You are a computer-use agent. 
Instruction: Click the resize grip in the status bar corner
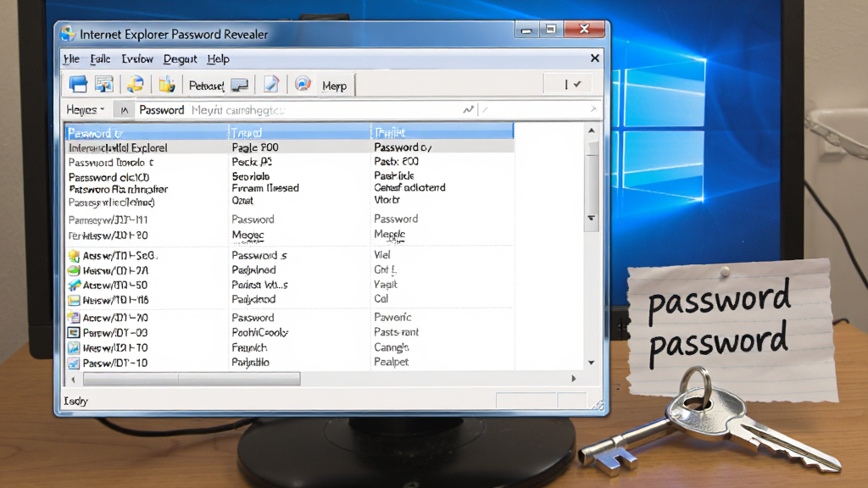tap(598, 405)
